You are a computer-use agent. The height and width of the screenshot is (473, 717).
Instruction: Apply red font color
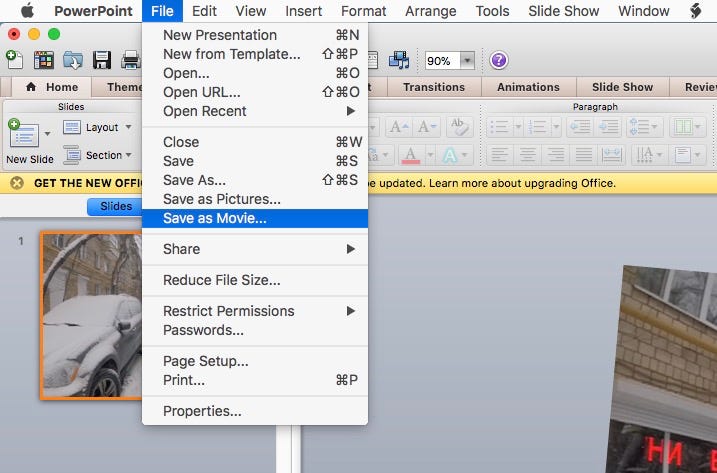pyautogui.click(x=410, y=155)
